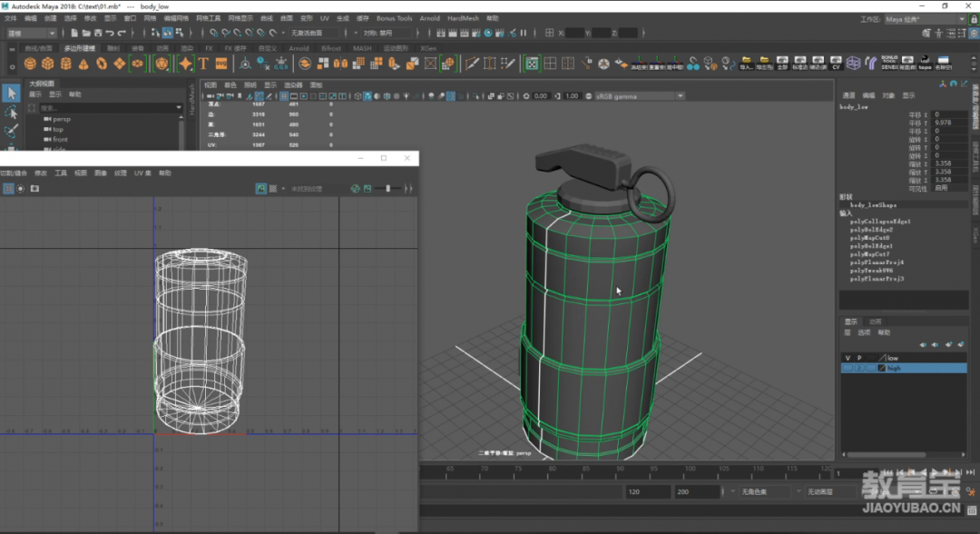The height and width of the screenshot is (534, 980).
Task: Open the outliner search filter dropdown
Action: (179, 107)
